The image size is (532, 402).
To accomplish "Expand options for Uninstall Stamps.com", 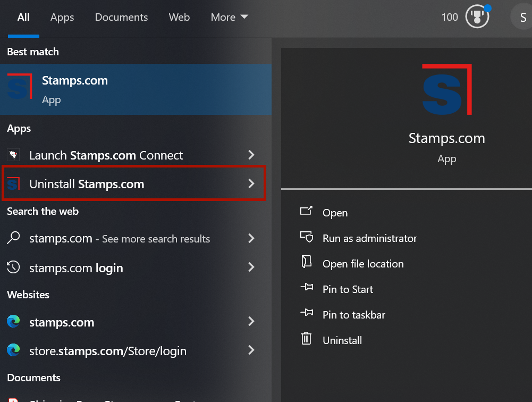I will click(251, 184).
